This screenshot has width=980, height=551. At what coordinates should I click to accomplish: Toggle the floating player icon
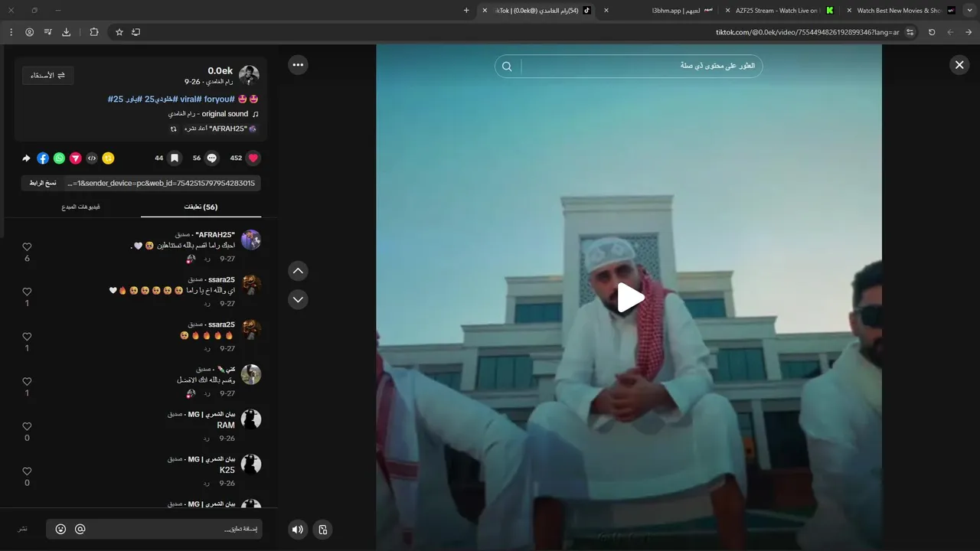[x=322, y=530]
